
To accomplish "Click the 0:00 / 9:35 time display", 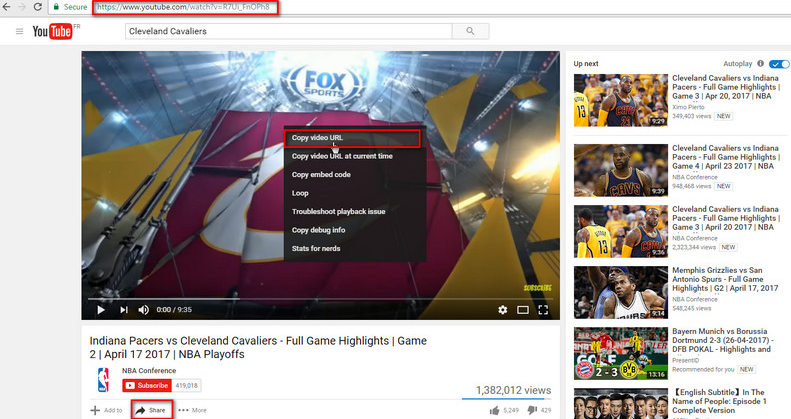I will tap(174, 310).
